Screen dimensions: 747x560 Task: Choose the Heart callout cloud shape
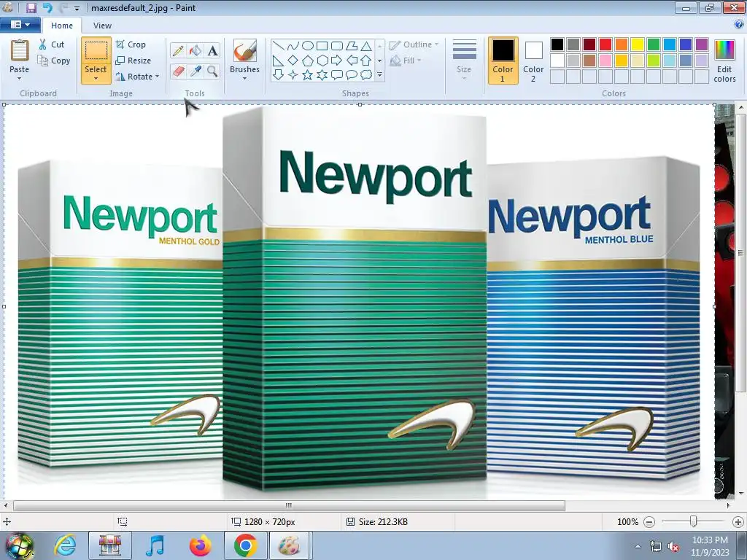366,75
